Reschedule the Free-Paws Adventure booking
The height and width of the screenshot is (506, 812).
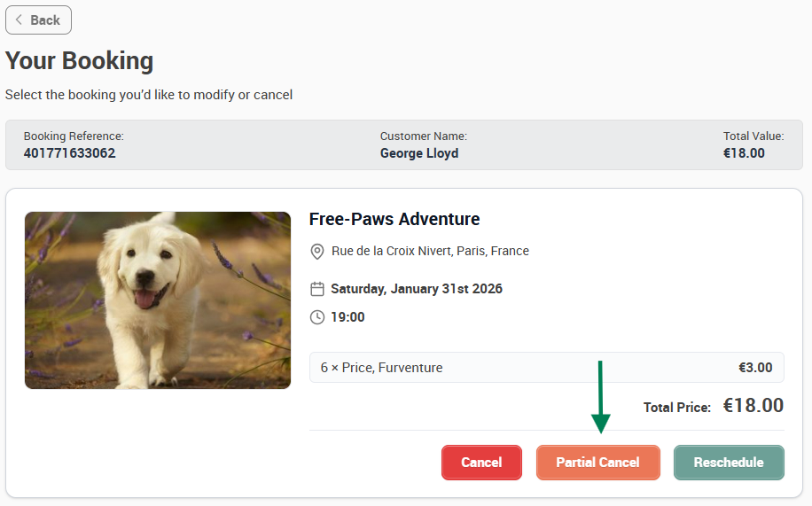pos(729,463)
